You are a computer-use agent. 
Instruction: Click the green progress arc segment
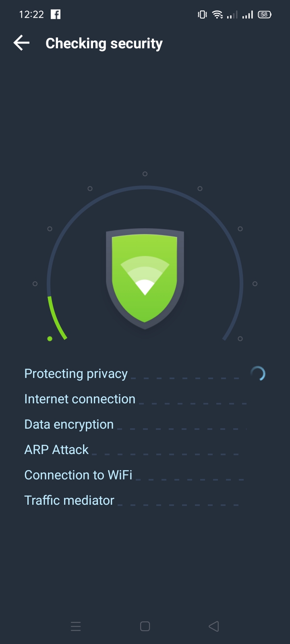[55, 319]
